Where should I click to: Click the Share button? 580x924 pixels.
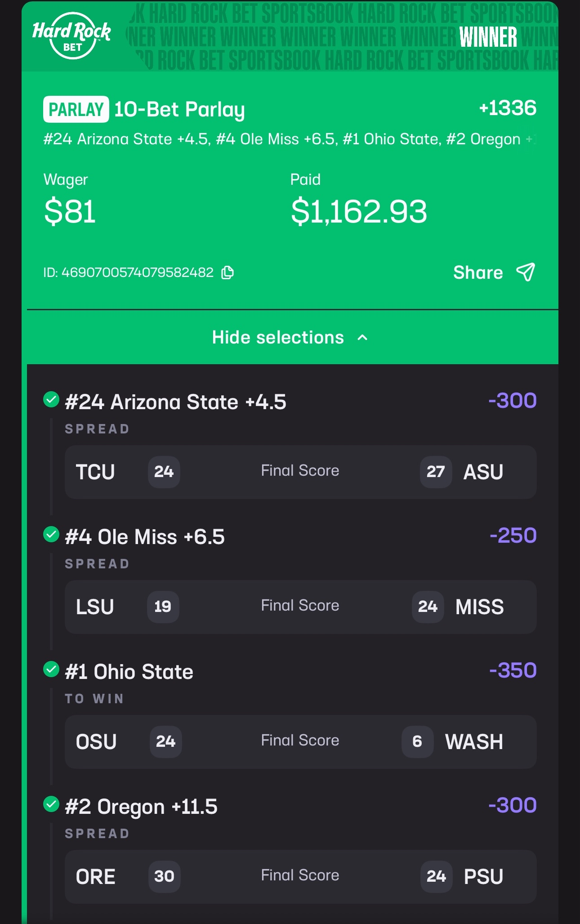(x=478, y=272)
